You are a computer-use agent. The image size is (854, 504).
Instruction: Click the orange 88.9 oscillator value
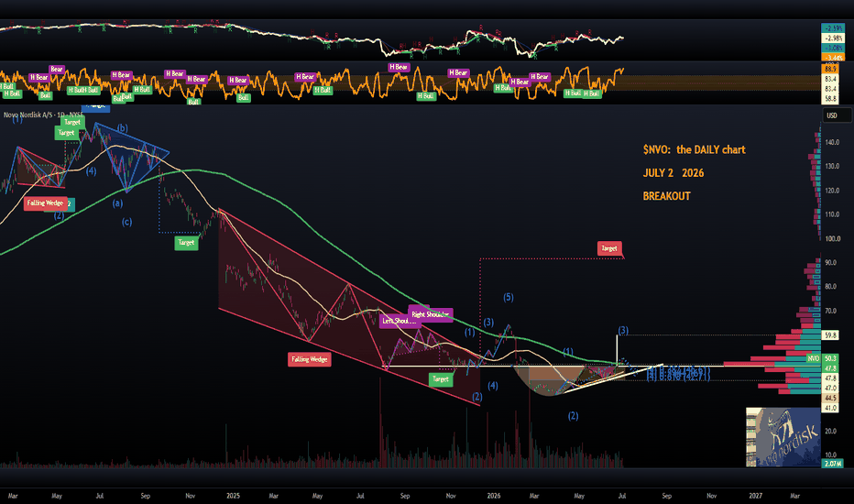point(830,70)
